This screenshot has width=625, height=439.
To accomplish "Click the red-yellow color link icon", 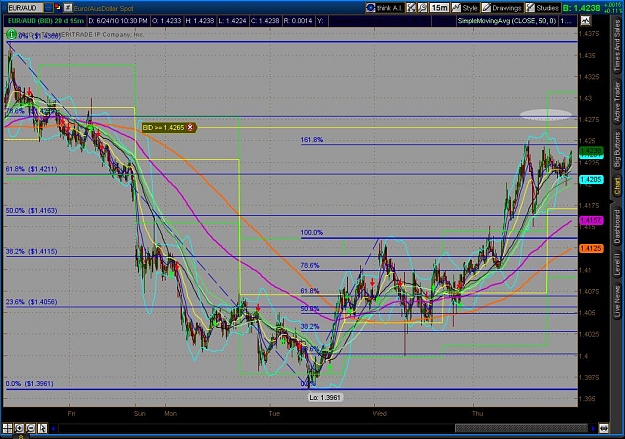I will (58, 7).
